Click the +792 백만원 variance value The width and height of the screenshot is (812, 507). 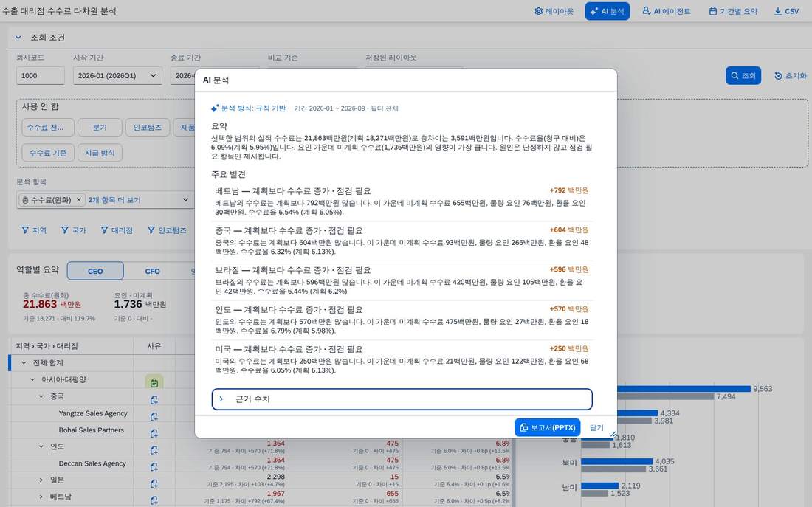(569, 190)
